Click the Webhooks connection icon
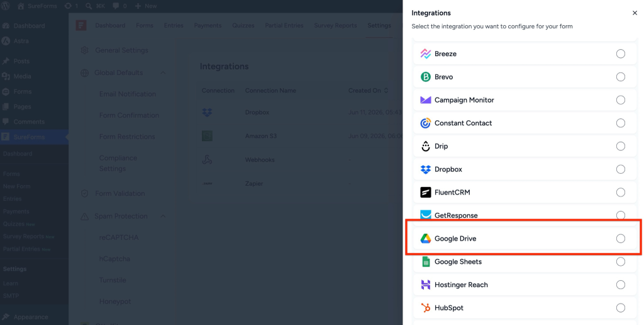Screen dimensions: 644x325 [207, 159]
